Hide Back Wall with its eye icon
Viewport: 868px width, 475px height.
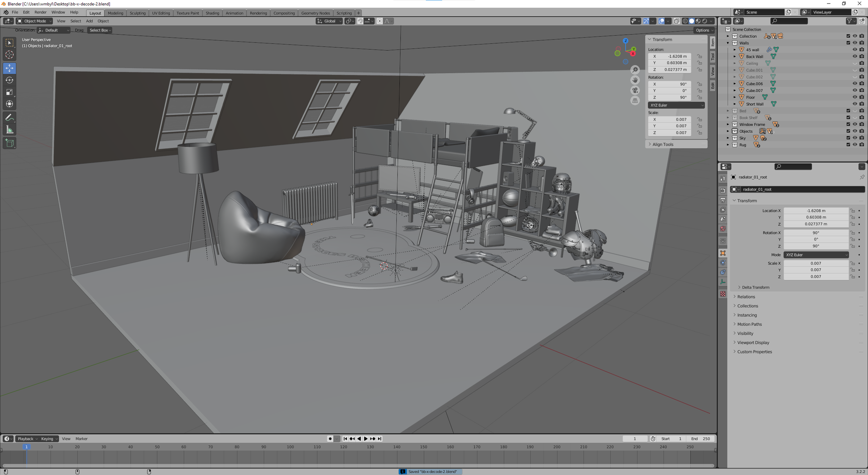click(x=854, y=56)
